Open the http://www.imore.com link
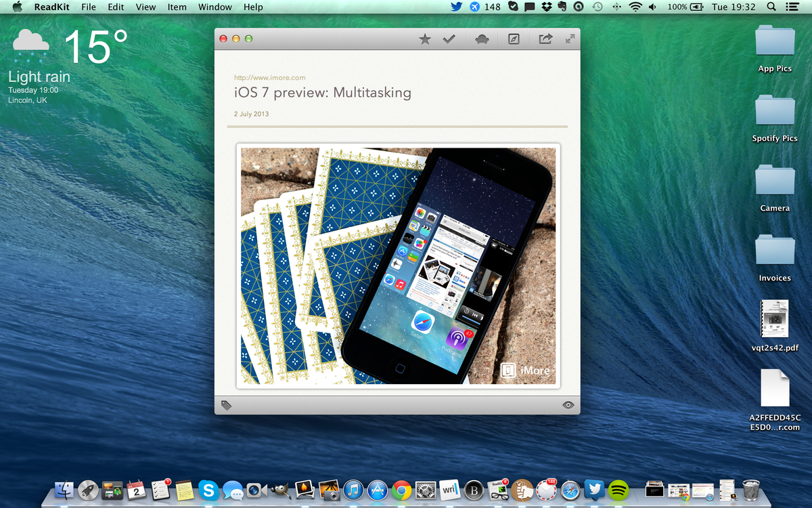 [270, 77]
